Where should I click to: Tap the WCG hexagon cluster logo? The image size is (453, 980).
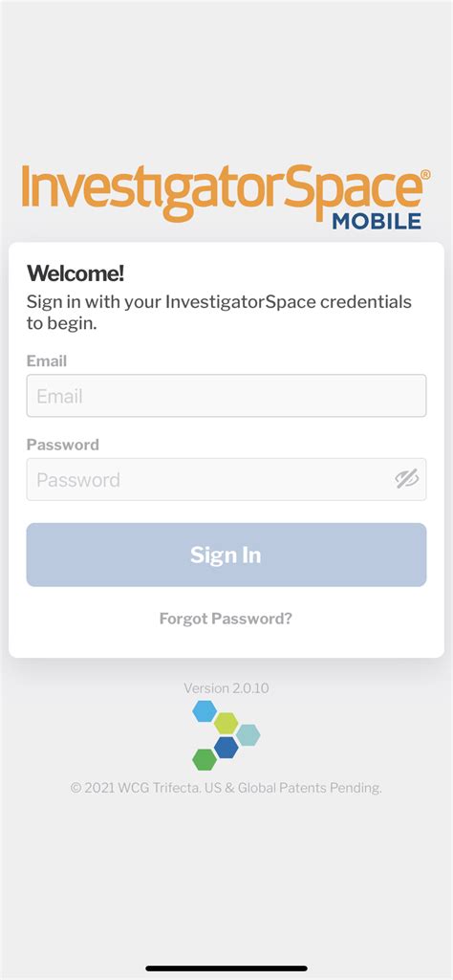click(x=226, y=735)
